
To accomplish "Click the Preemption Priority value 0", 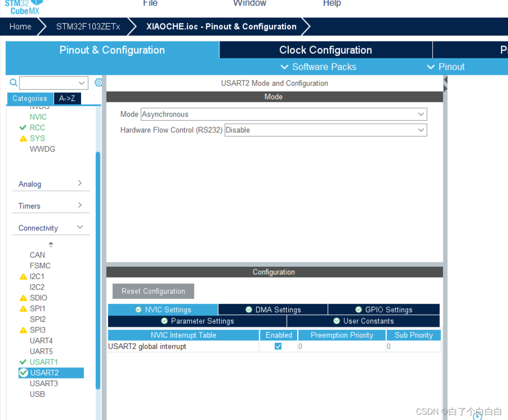I will [342, 347].
